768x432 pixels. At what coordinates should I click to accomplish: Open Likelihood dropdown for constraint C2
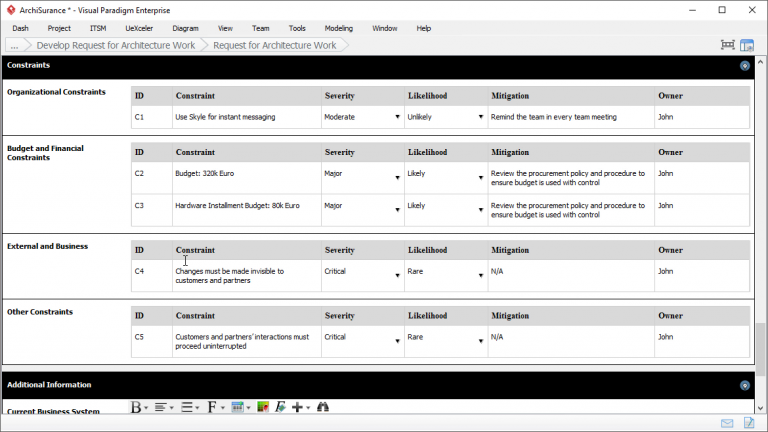click(x=480, y=179)
